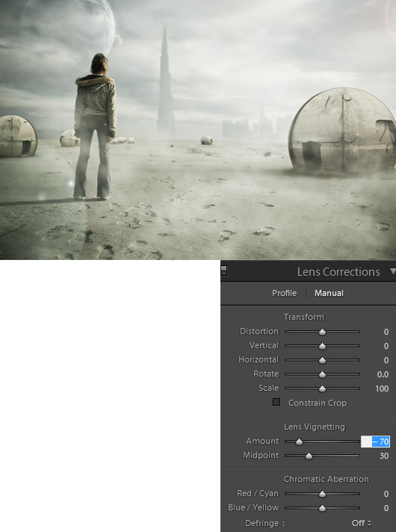Click the Blue / Yellow slider handle
This screenshot has height=532, width=396.
click(322, 508)
